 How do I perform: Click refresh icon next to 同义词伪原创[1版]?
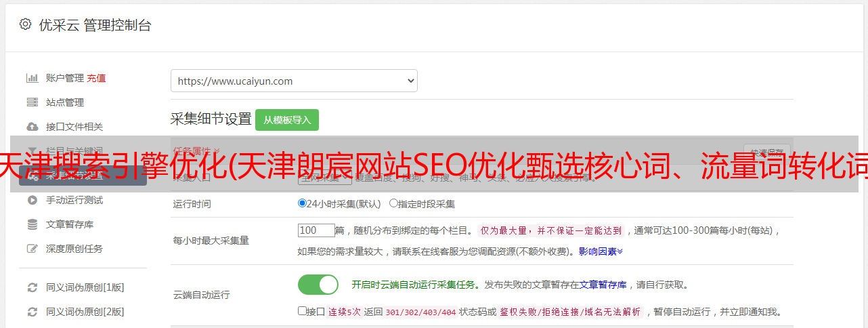point(32,287)
